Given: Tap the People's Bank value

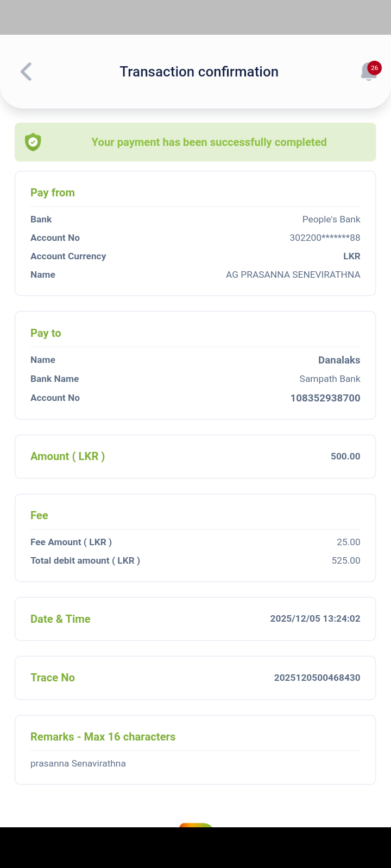Looking at the screenshot, I should click(331, 219).
